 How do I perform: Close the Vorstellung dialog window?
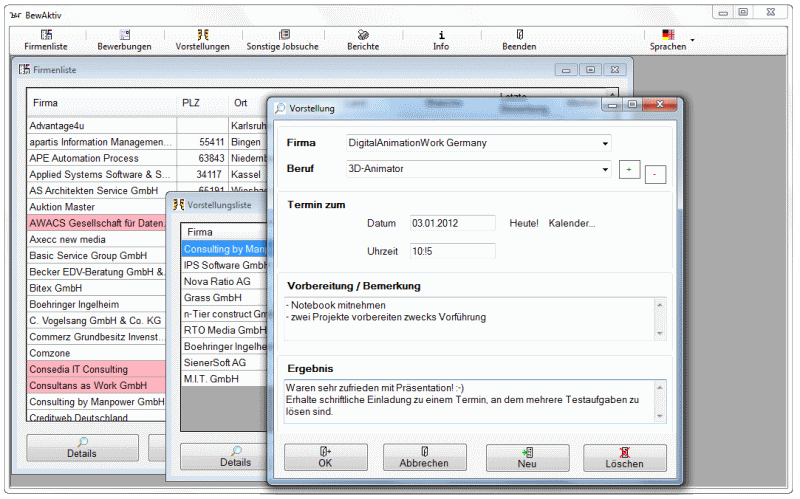[x=660, y=104]
